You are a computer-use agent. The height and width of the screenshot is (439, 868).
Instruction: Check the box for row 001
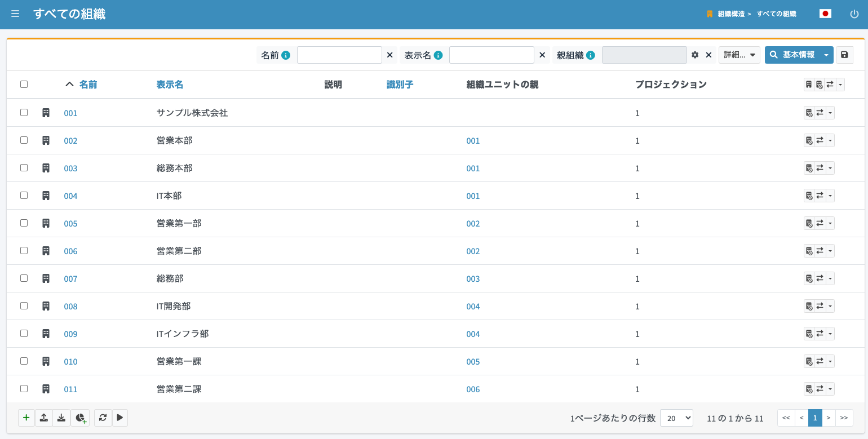24,112
